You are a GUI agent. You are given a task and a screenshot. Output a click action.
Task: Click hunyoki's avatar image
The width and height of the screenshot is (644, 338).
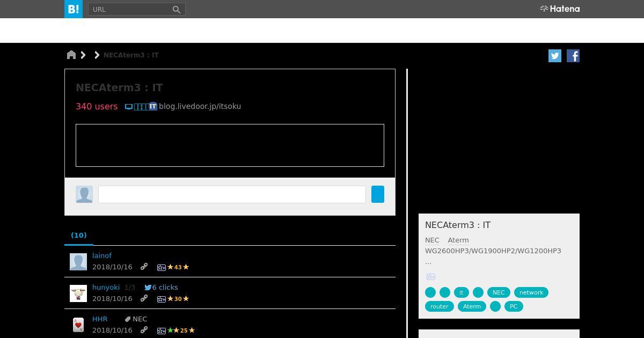point(78,293)
